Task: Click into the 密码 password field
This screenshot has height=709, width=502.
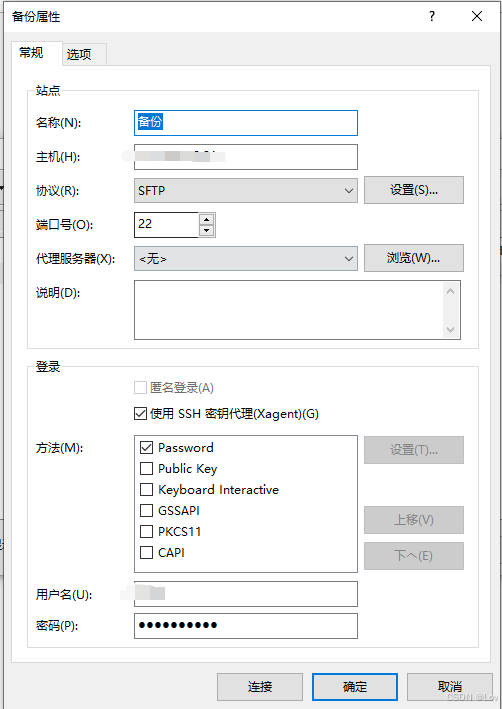Action: 246,625
